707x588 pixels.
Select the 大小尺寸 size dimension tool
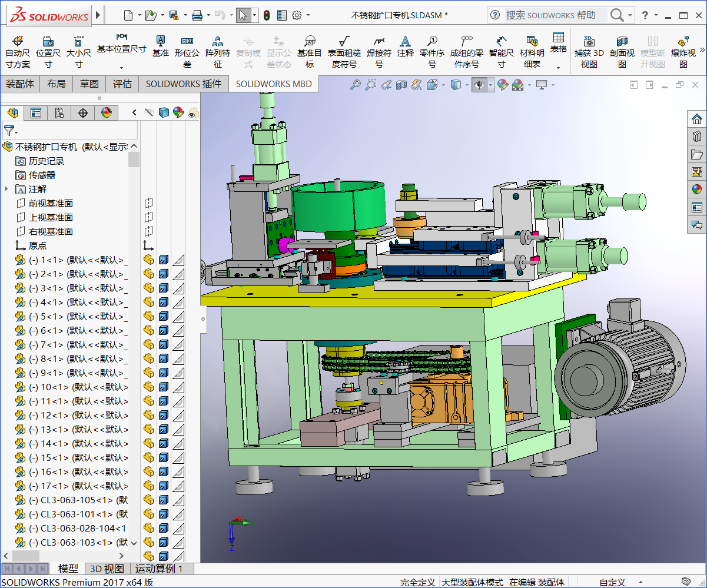[78, 52]
